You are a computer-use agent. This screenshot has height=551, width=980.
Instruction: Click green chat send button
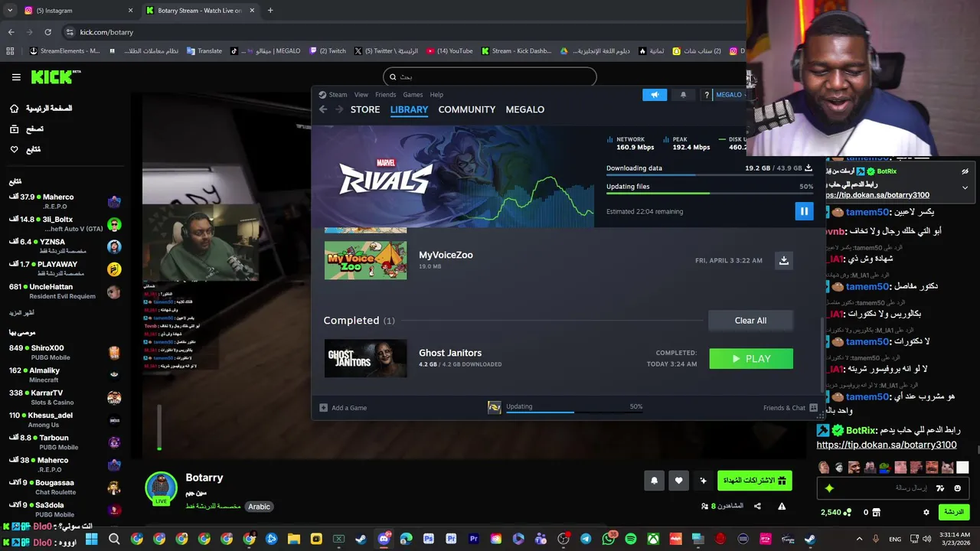tap(954, 512)
